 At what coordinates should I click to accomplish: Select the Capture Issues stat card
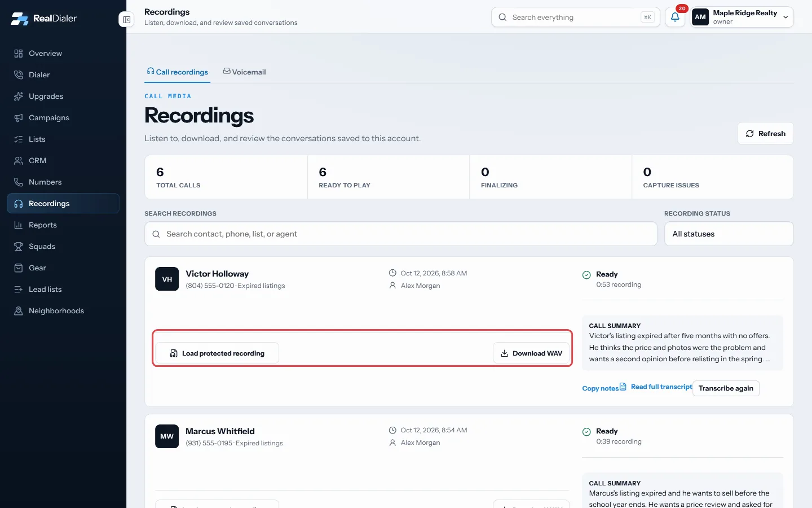713,177
